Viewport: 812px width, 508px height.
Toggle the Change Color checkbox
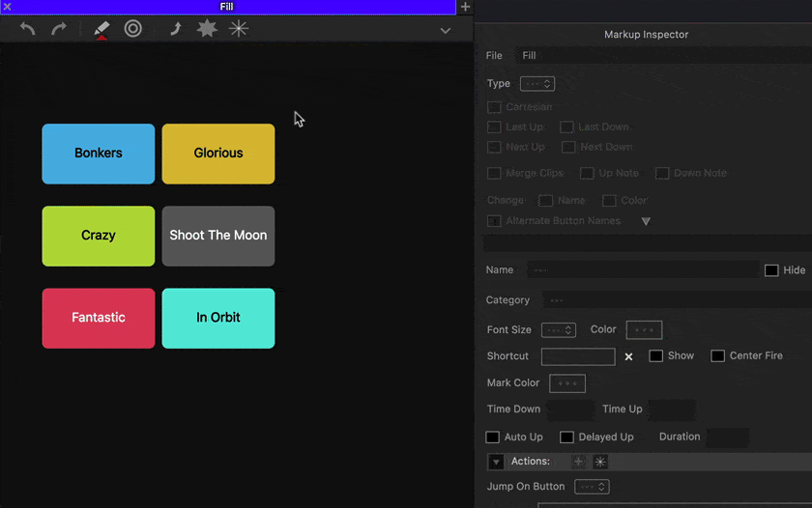[610, 201]
